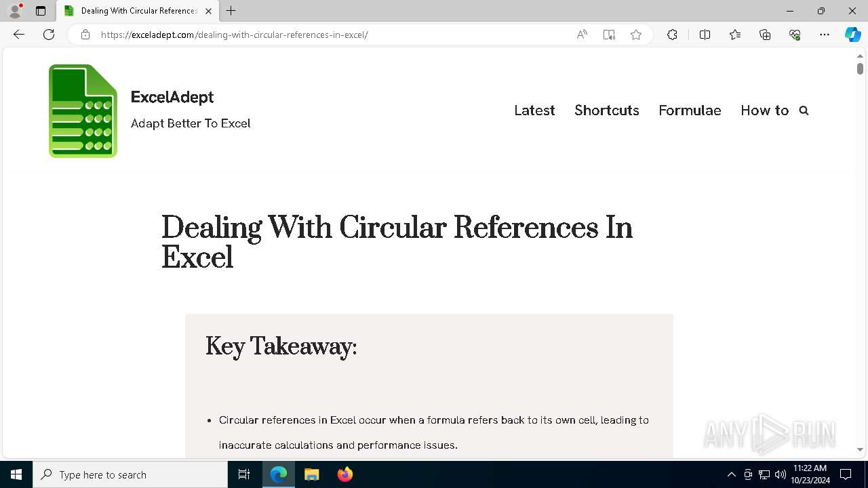Open the tab actions menu icon
Screen dimensions: 868x488
click(x=41, y=11)
